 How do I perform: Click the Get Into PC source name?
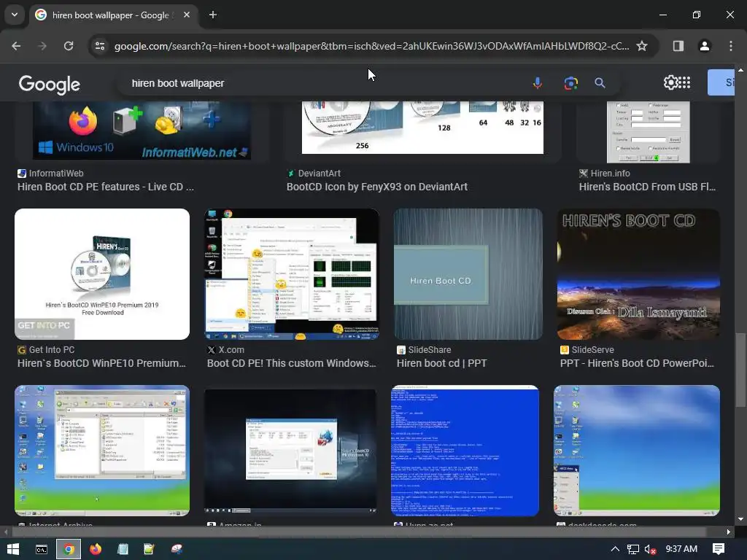click(x=52, y=349)
